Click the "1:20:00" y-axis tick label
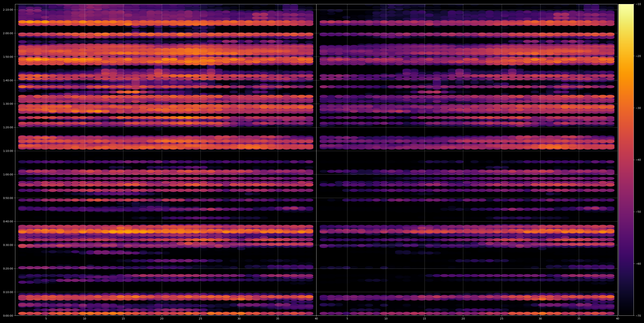The width and height of the screenshot is (644, 323). pyautogui.click(x=8, y=127)
